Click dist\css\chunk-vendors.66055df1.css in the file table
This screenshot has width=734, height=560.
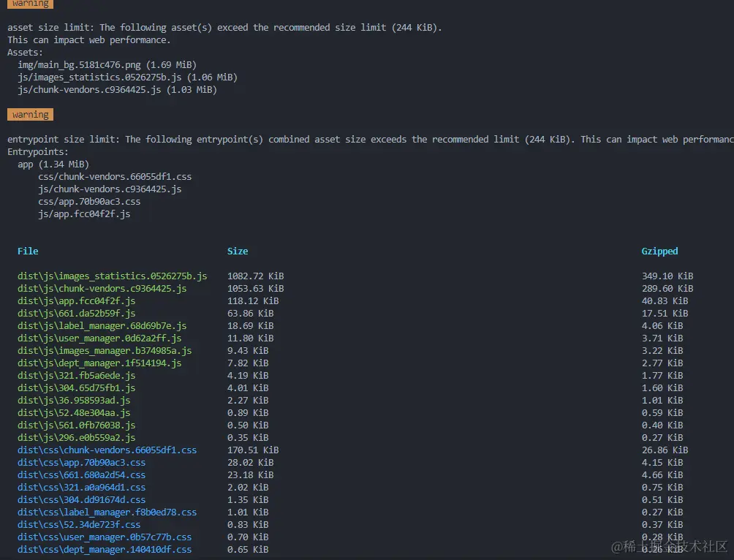click(x=107, y=450)
